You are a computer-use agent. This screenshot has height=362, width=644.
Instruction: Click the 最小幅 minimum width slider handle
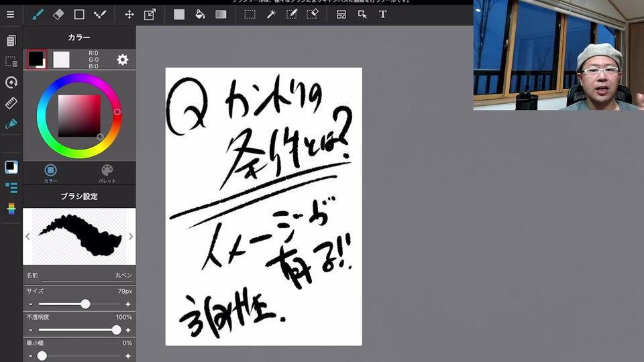tap(42, 356)
